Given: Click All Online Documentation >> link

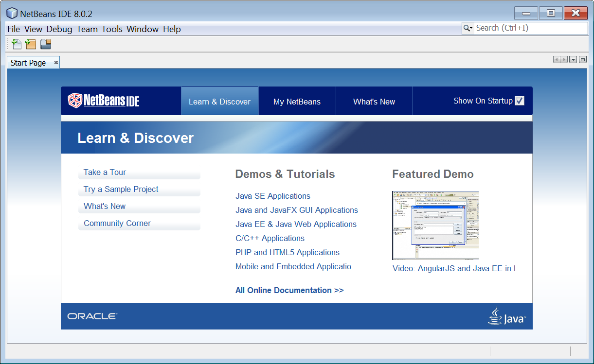Looking at the screenshot, I should coord(289,290).
